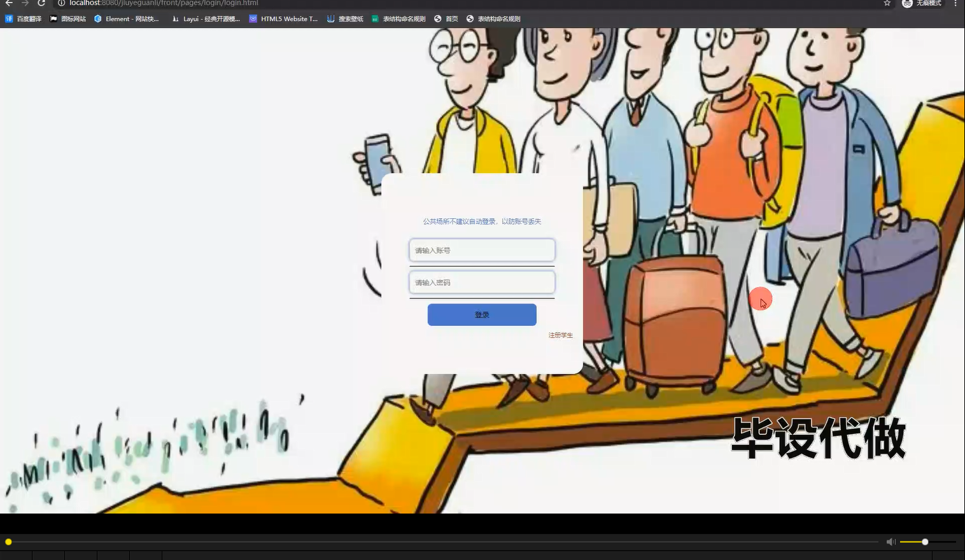965x560 pixels.
Task: Open the HTML5 Website T... bookmark
Action: pyautogui.click(x=283, y=19)
